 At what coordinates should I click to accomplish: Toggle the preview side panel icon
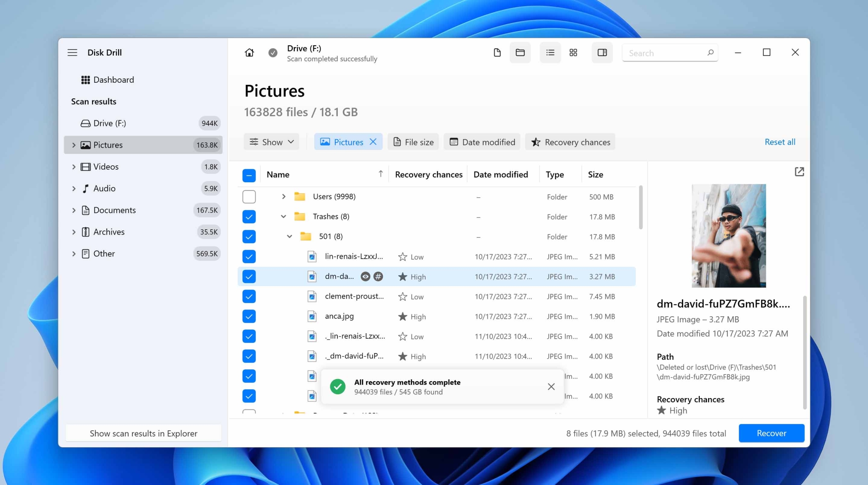(x=602, y=53)
